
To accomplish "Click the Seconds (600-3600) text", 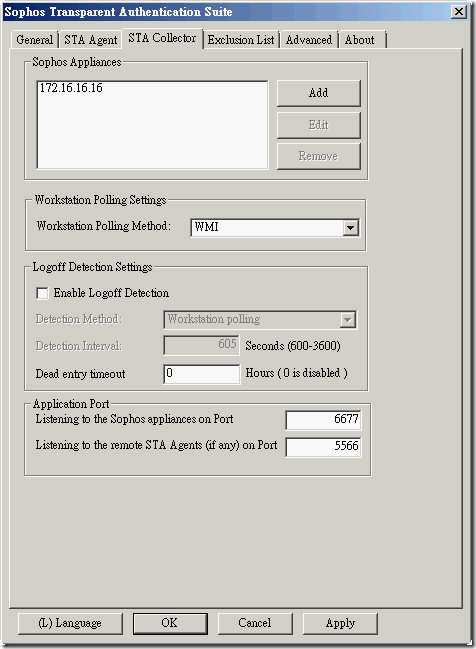I will point(293,346).
